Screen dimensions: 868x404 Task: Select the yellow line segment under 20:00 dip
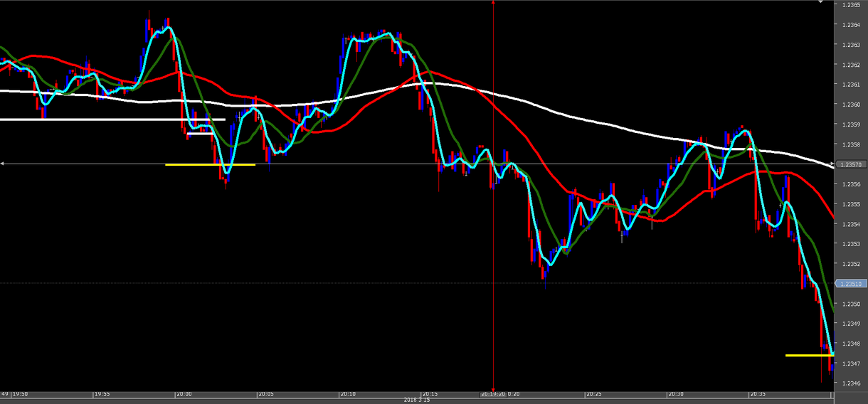210,164
